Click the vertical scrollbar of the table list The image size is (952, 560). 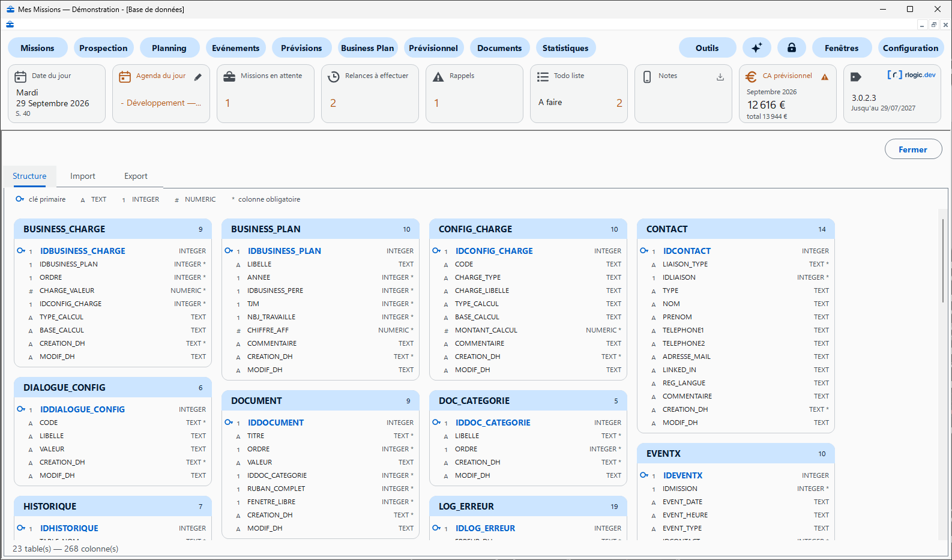[943, 261]
